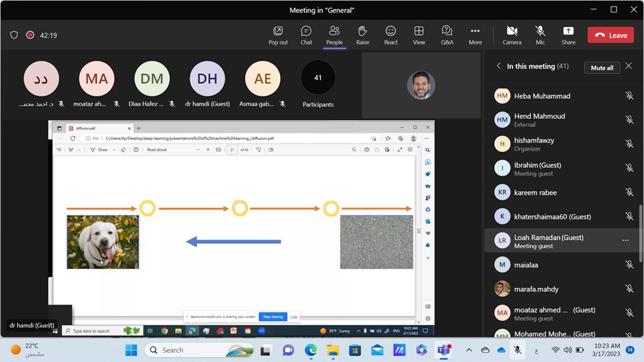The image size is (644, 362).
Task: Select the People tab
Action: (334, 35)
